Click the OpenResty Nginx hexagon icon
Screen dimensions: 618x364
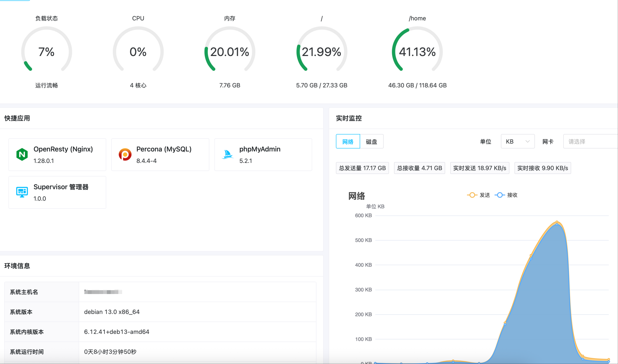point(22,154)
